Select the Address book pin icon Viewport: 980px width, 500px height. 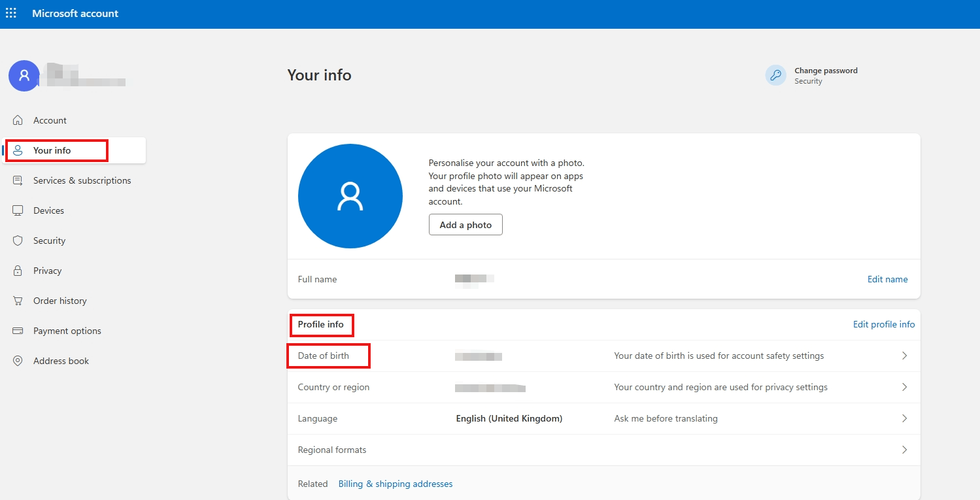click(18, 361)
